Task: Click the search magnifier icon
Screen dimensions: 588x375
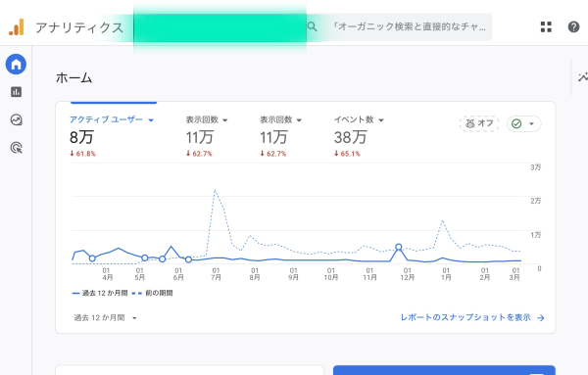Action: point(312,26)
